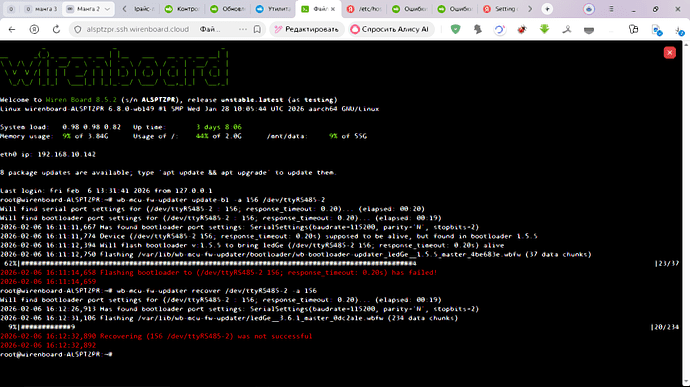Click the alsptzpr.ssh.wirenboard.cloud address field
This screenshot has width=690, height=387.
coord(137,29)
